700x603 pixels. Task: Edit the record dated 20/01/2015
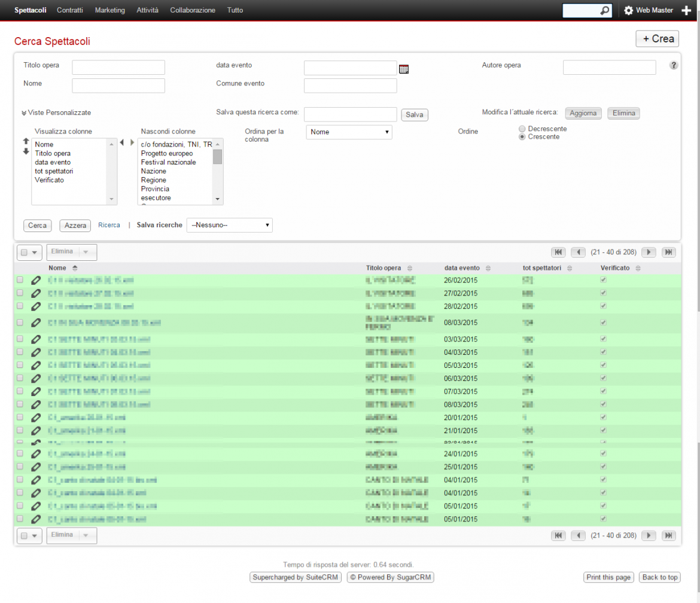pyautogui.click(x=36, y=418)
